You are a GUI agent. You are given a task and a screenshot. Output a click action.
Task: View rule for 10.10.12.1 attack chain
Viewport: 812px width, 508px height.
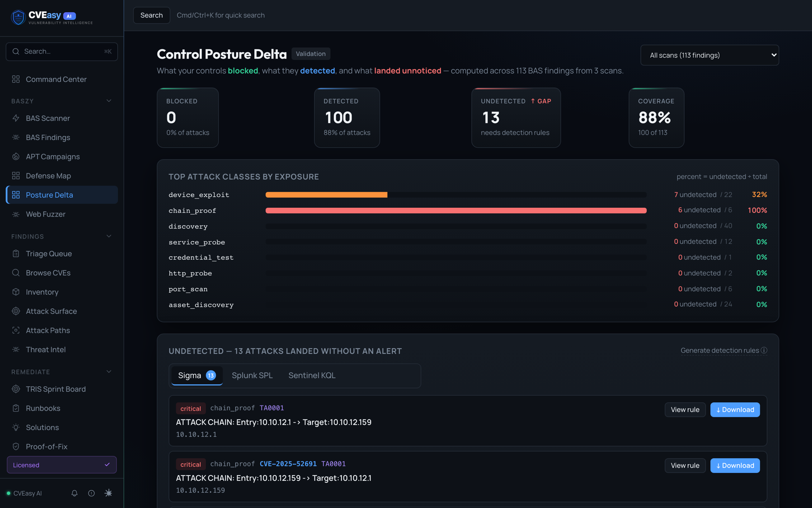click(x=685, y=410)
